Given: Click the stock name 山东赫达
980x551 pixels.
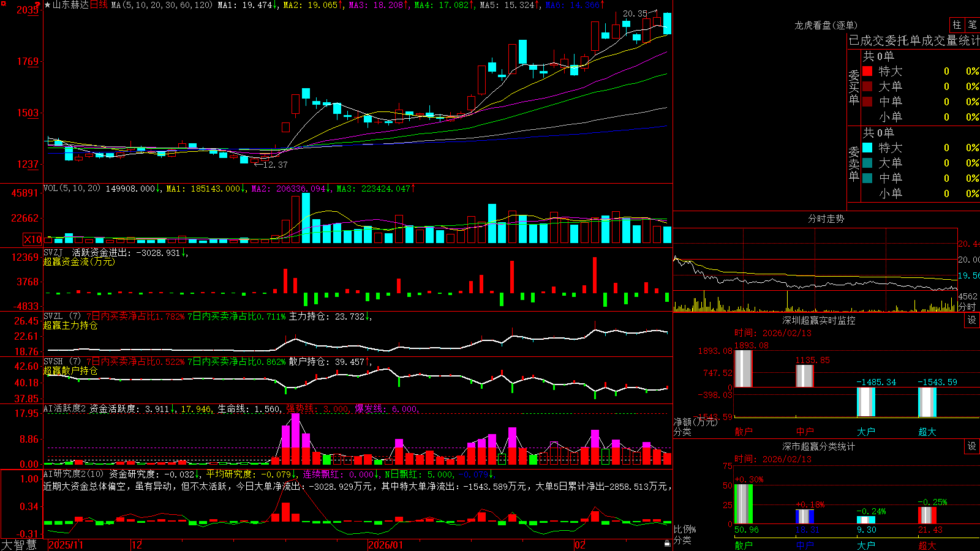Looking at the screenshot, I should click(70, 5).
